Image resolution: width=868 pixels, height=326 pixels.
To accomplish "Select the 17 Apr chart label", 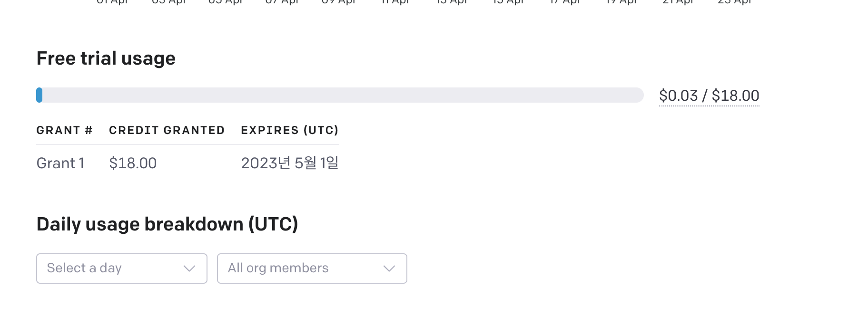I will tap(567, 2).
